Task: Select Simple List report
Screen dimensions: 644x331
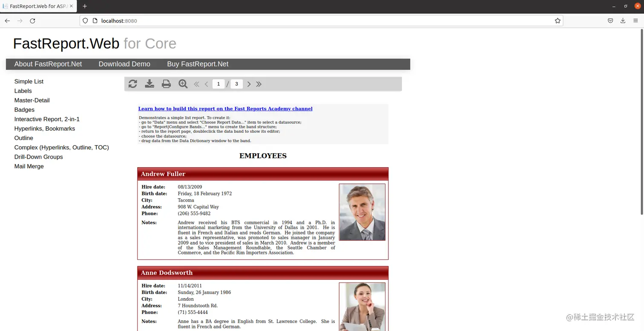Action: click(29, 81)
